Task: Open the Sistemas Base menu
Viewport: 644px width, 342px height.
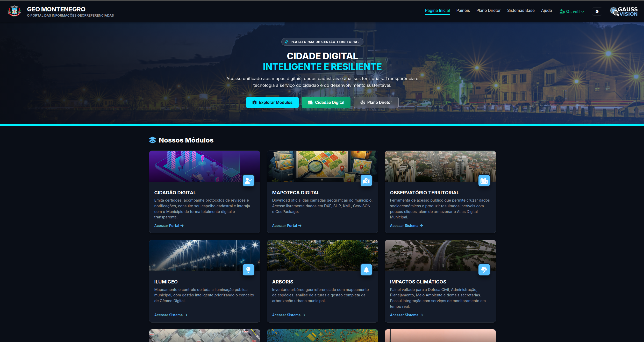Action: (521, 11)
